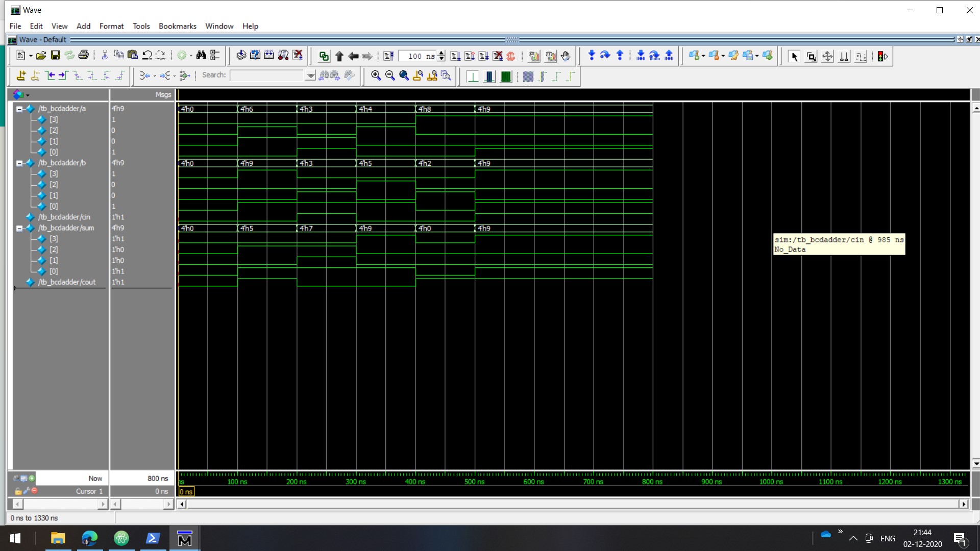Open the Bookmarks menu
The height and width of the screenshot is (551, 980).
[177, 26]
